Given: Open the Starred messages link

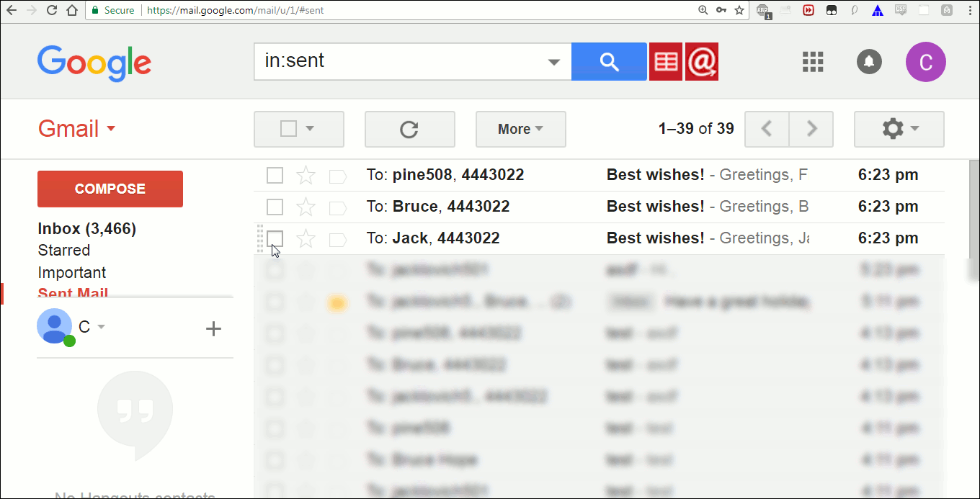Looking at the screenshot, I should (63, 250).
